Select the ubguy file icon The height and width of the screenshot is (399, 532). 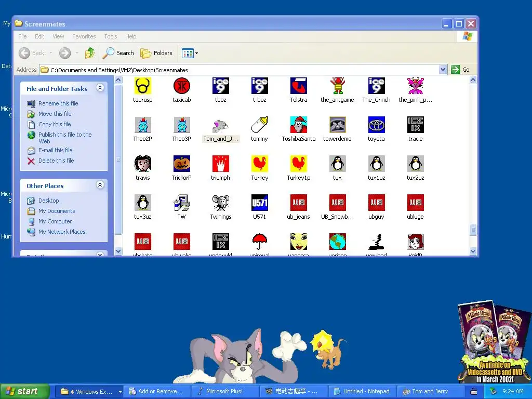(376, 203)
